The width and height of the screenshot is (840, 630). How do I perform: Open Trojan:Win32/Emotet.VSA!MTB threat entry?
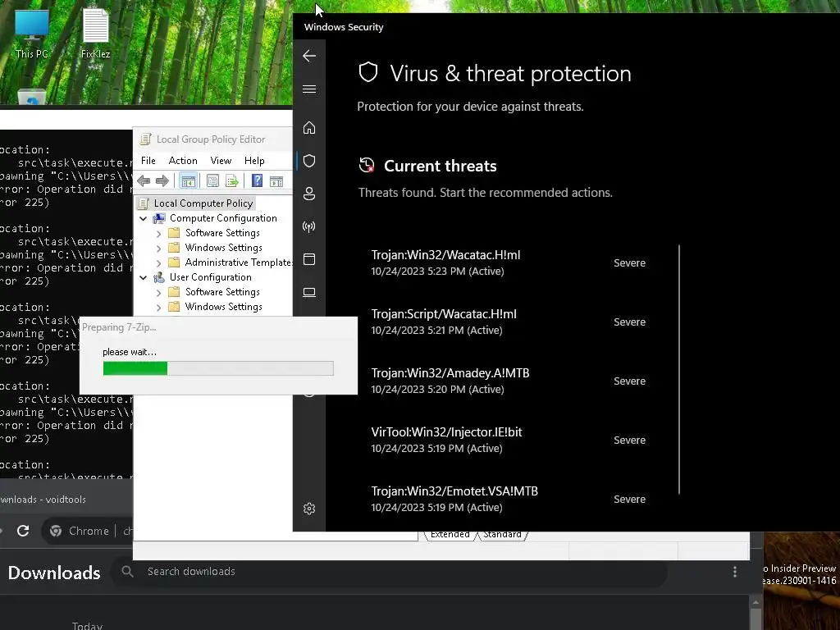point(509,498)
